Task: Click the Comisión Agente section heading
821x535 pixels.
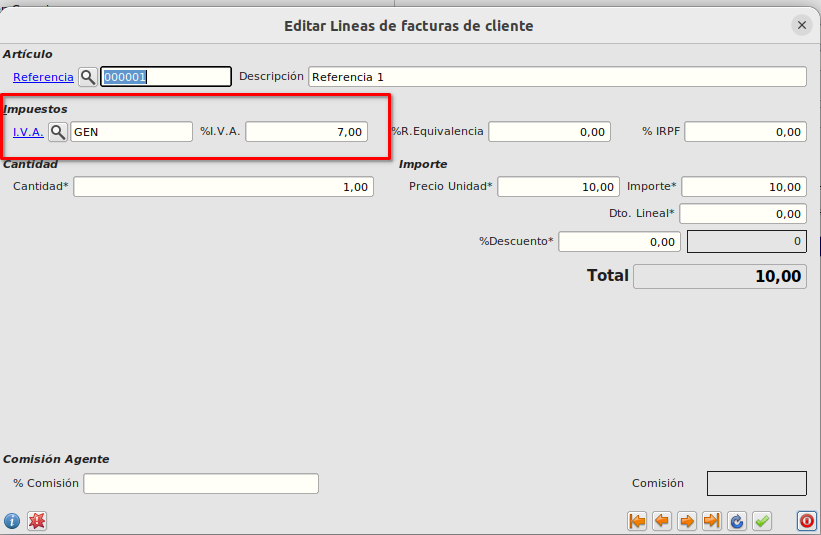Action: [56, 459]
